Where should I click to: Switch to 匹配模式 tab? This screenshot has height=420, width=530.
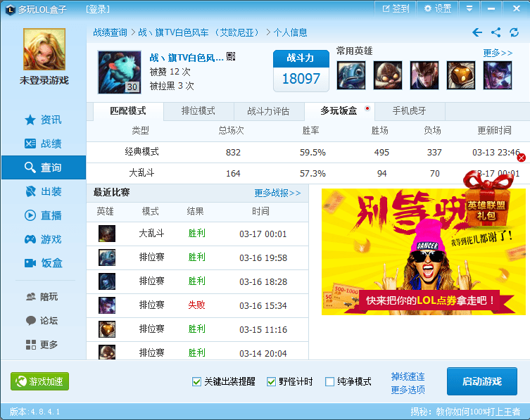click(x=128, y=111)
